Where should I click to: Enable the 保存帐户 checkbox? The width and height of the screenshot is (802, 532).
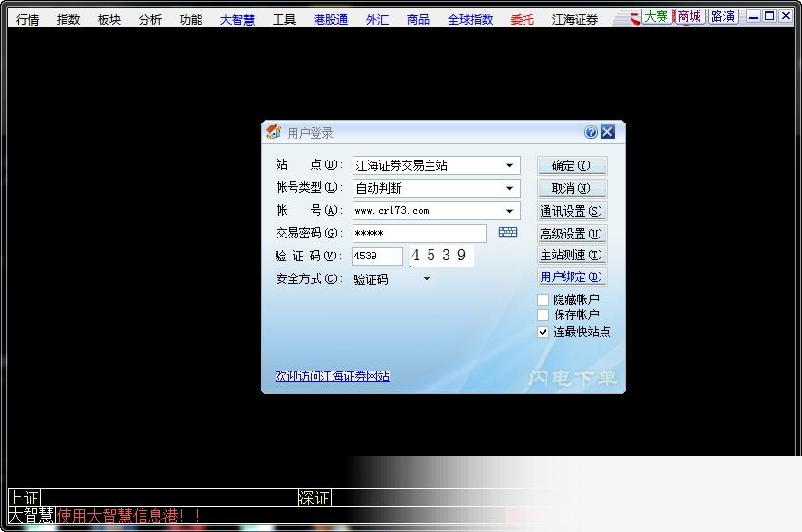543,314
